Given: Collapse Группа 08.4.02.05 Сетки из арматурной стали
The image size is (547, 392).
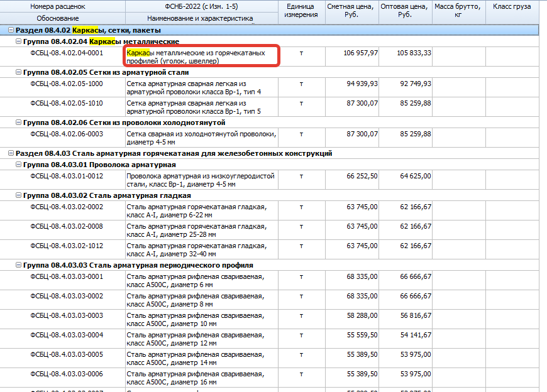Looking at the screenshot, I should (18, 72).
